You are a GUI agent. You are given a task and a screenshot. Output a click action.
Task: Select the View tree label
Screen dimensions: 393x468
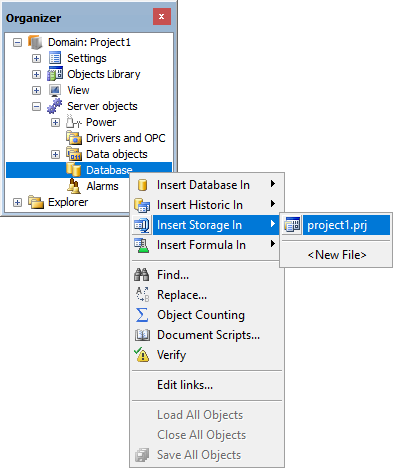pyautogui.click(x=78, y=90)
